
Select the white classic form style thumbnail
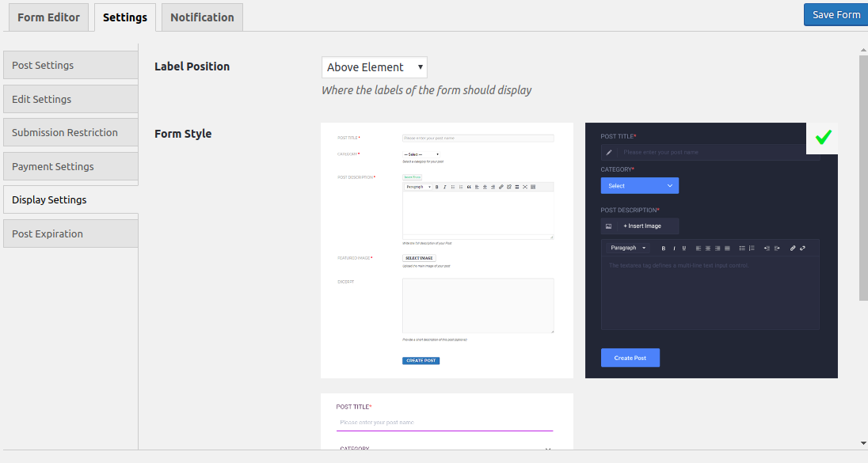pyautogui.click(x=447, y=251)
